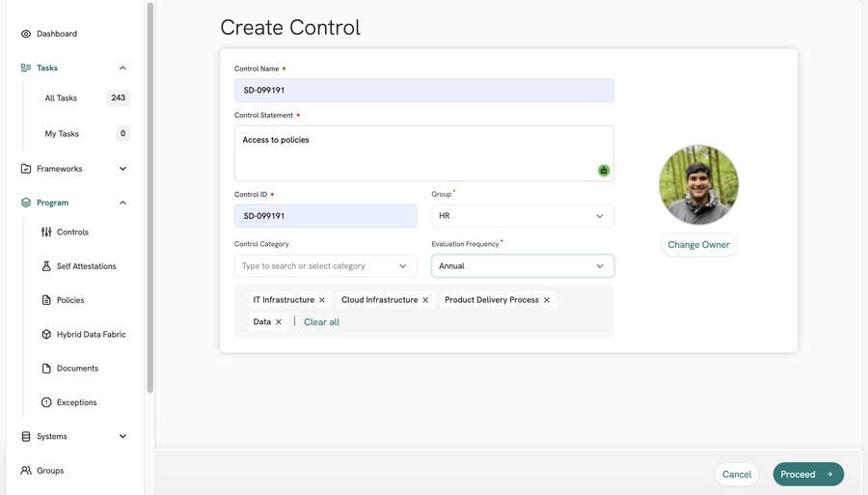
Task: Collapse the Tasks section chevron
Action: [x=122, y=69]
